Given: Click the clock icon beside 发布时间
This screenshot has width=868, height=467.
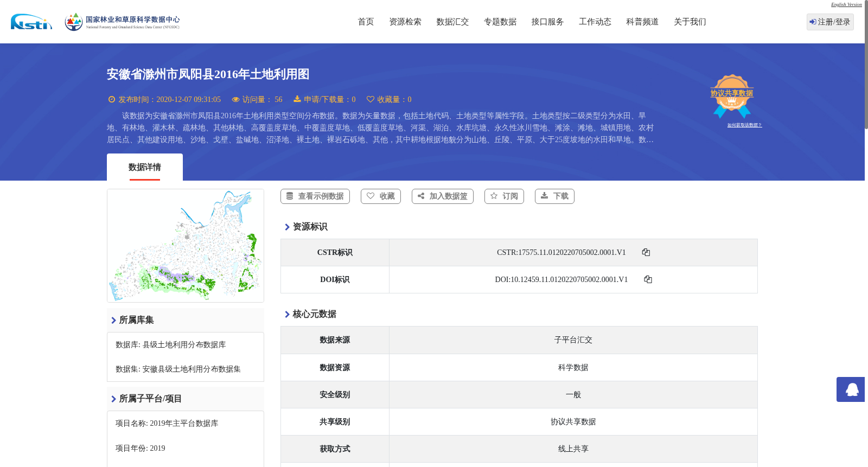Looking at the screenshot, I should coord(112,99).
